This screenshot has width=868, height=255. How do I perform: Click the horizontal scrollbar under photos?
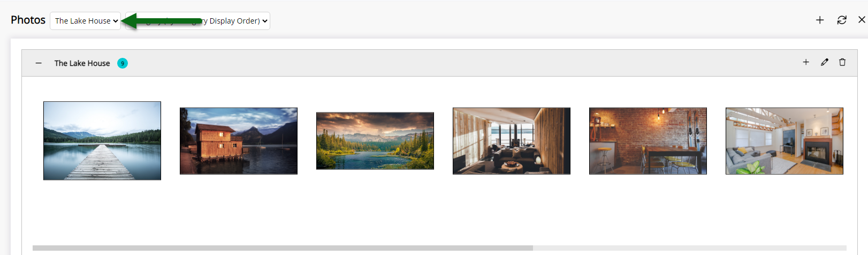pyautogui.click(x=283, y=248)
